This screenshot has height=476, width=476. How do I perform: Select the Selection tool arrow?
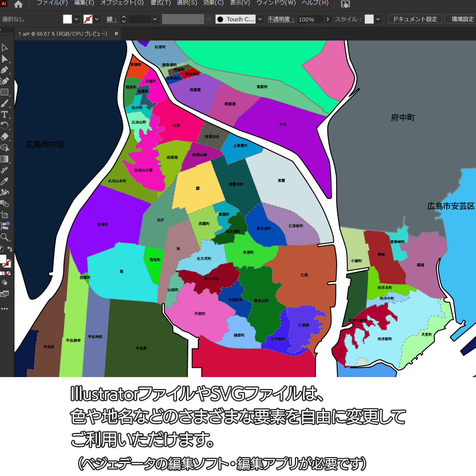[x=5, y=48]
